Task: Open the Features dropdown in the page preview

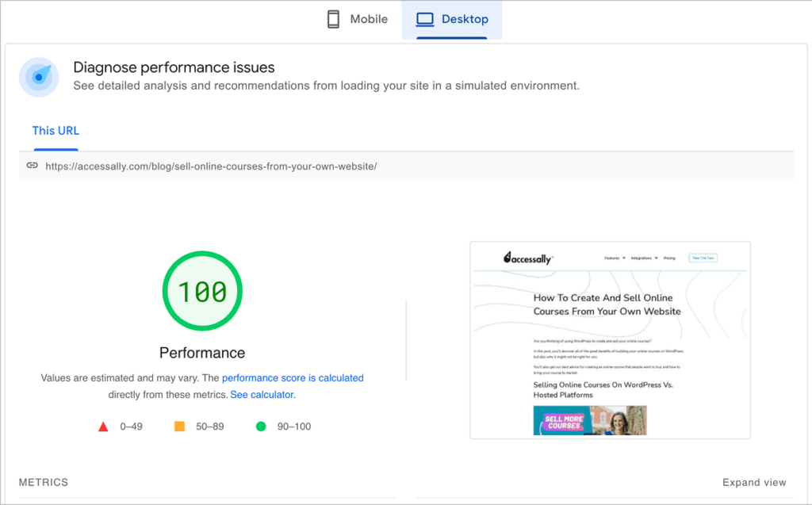Action: click(611, 258)
